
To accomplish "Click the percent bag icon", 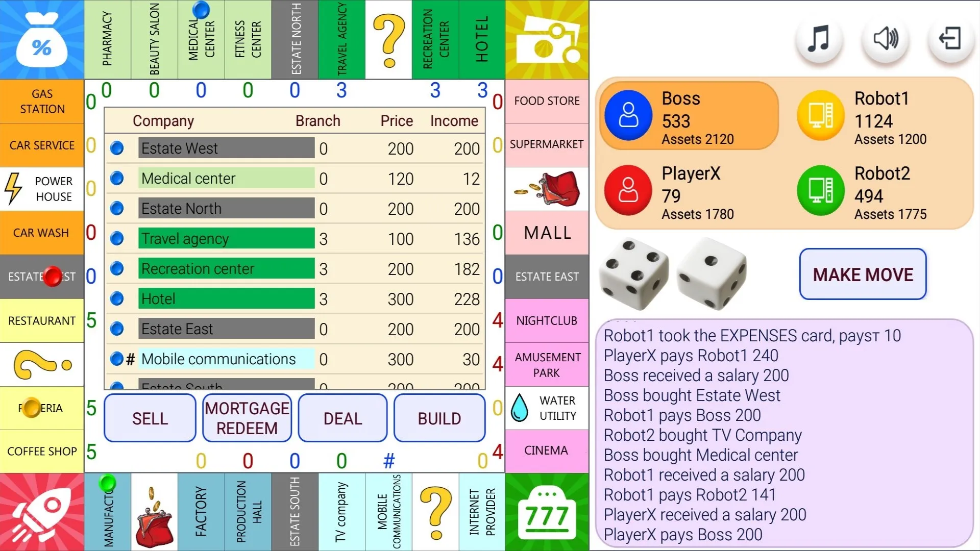I will click(x=42, y=42).
